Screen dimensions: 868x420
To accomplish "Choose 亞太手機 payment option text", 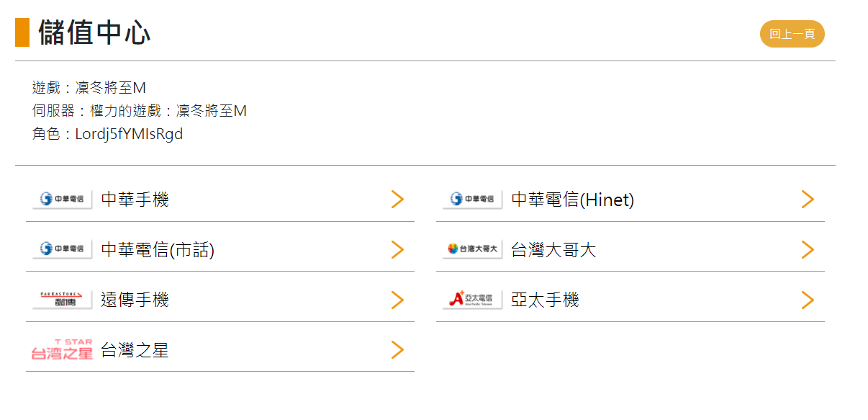I will pyautogui.click(x=545, y=300).
